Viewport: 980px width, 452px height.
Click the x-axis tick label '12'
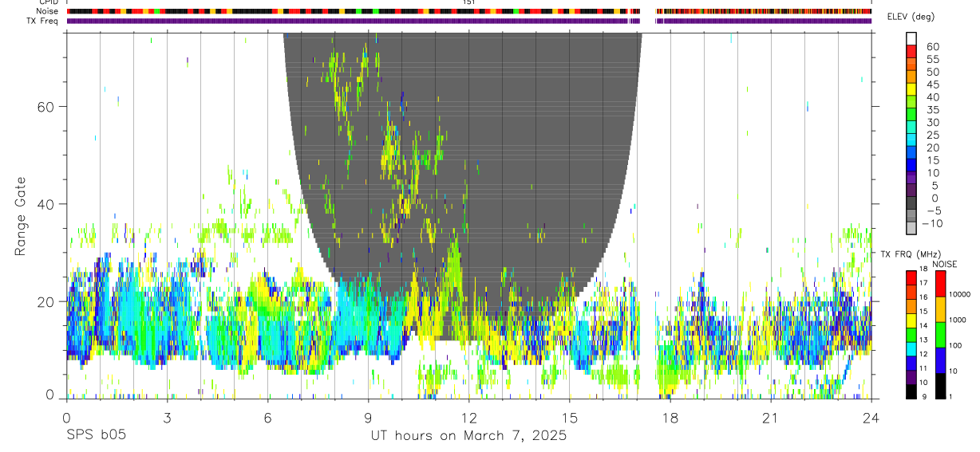pos(468,418)
